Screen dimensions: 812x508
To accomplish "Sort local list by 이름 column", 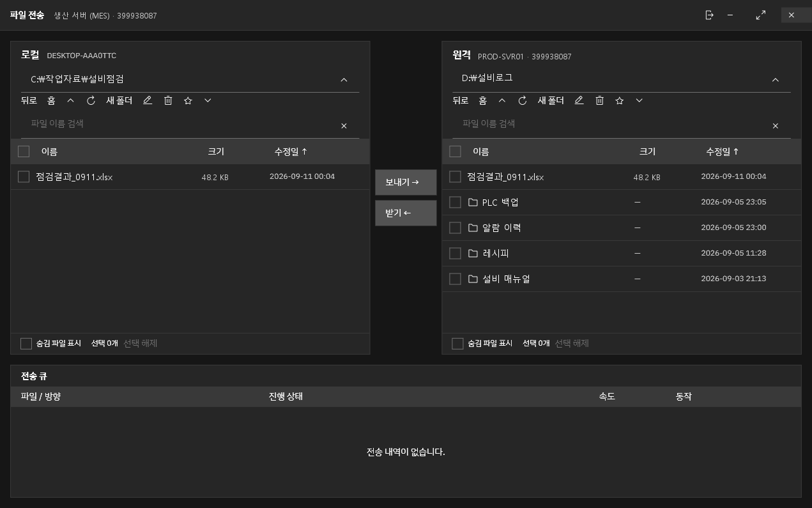I will 49,151.
